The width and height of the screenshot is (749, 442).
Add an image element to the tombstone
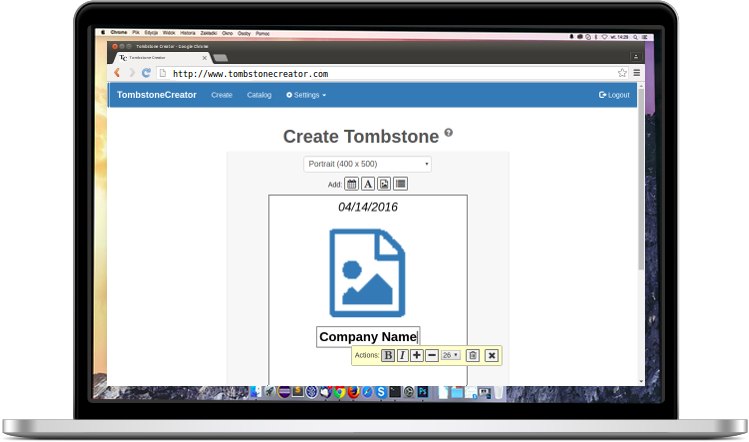384,184
